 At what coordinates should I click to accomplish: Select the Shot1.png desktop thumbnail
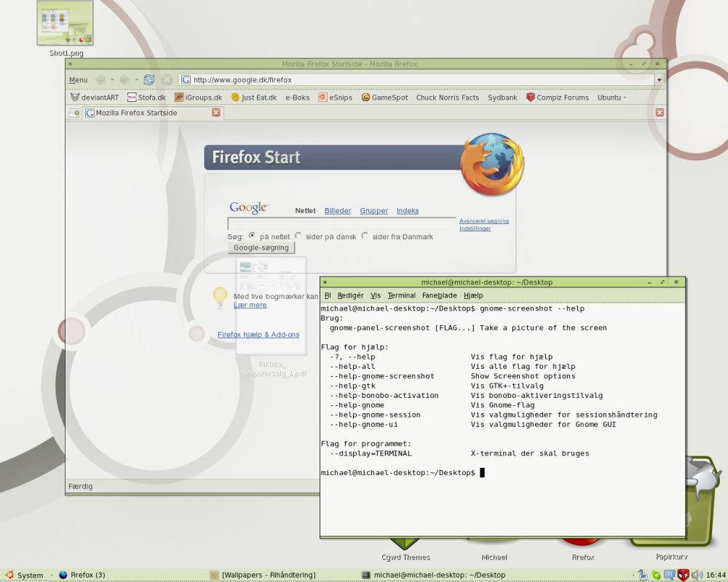pyautogui.click(x=65, y=23)
